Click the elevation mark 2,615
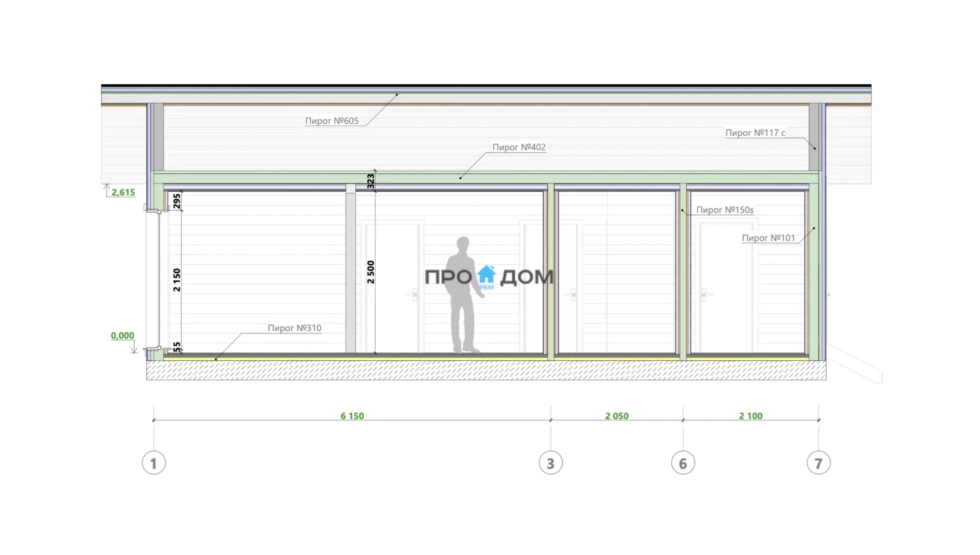 pyautogui.click(x=123, y=192)
